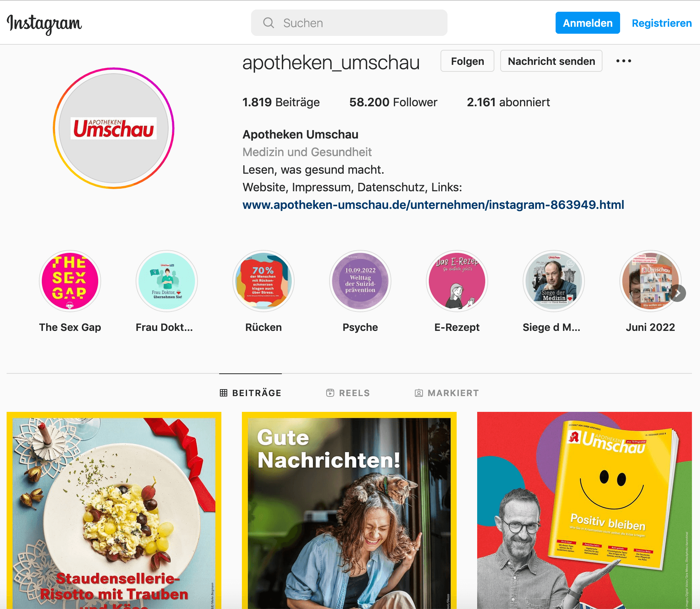Click the Nachricht senden button
This screenshot has width=700, height=609.
(x=551, y=61)
